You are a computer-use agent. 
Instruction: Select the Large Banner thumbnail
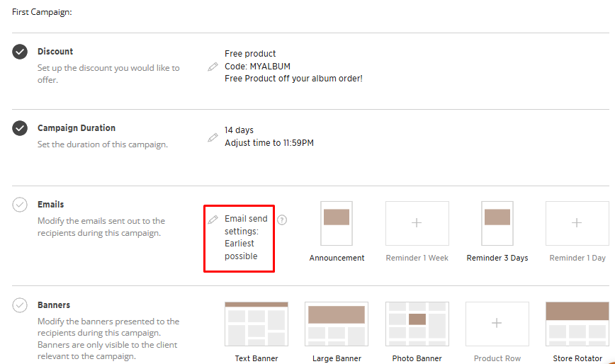click(337, 324)
